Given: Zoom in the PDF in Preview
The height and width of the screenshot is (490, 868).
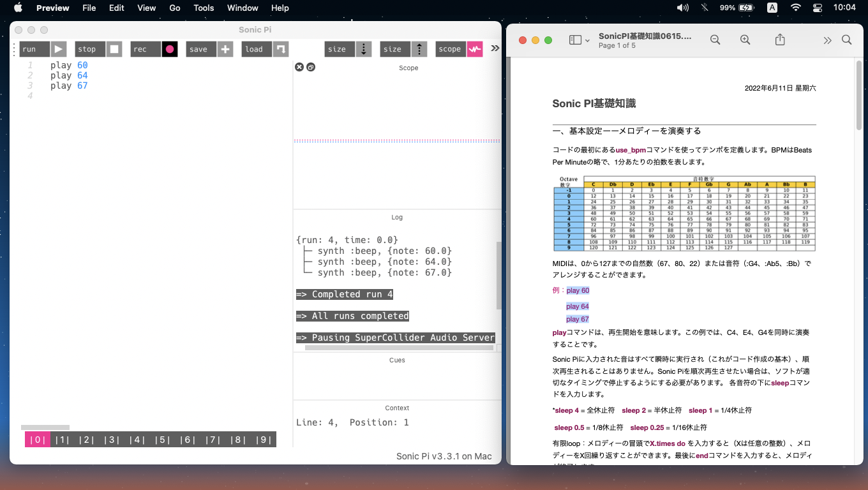Looking at the screenshot, I should (745, 40).
